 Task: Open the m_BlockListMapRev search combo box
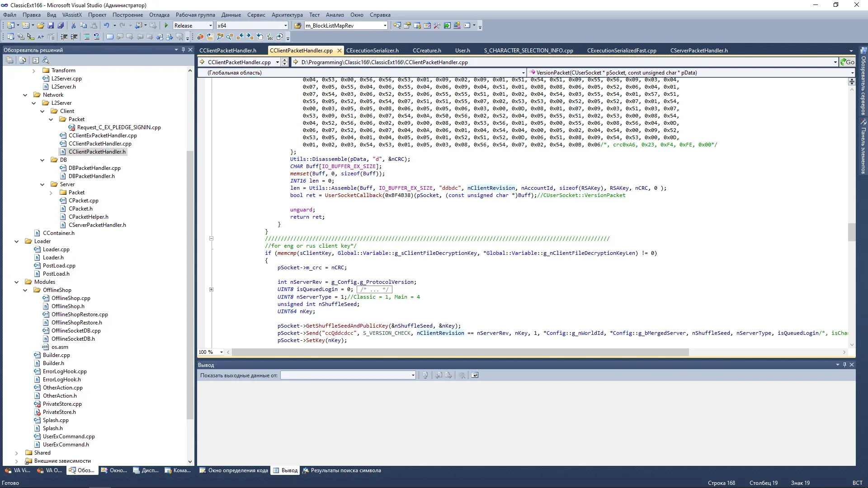coord(346,26)
